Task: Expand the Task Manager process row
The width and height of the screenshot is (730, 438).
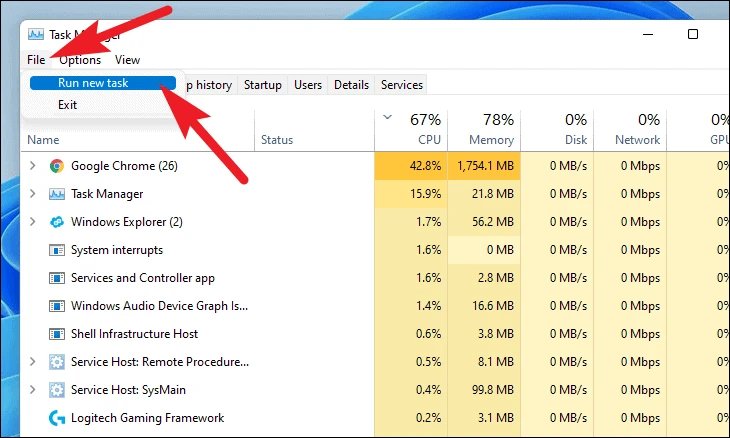Action: [32, 194]
